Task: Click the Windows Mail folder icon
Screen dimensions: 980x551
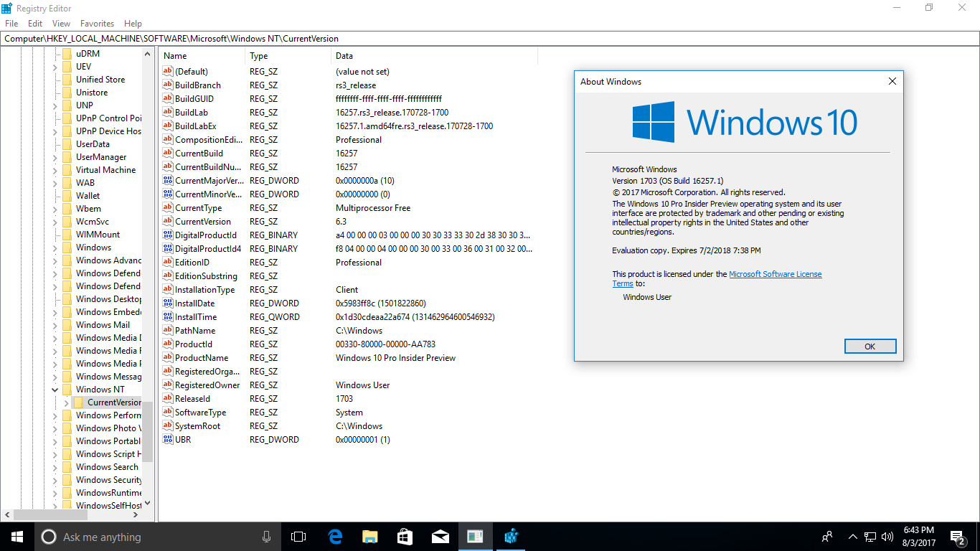Action: coord(67,324)
